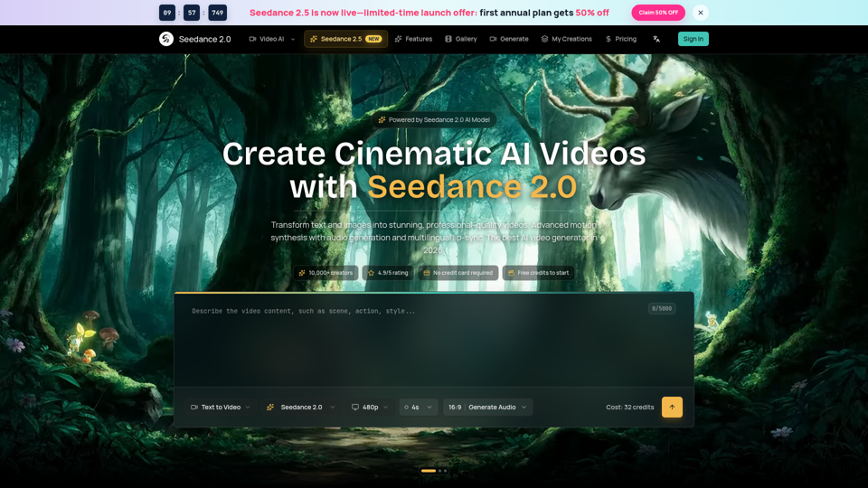Click the camera icon beside Video AI
Screen dimensions: 868x488
252,39
